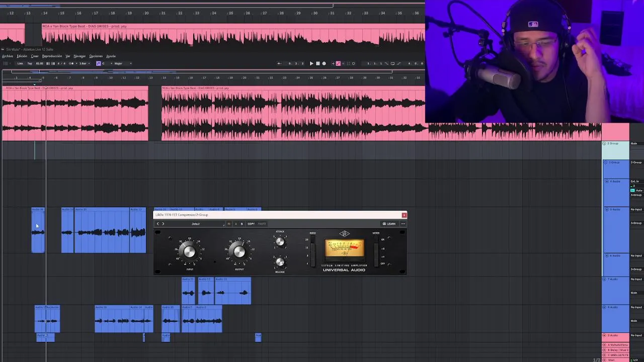
Task: Open the Edición menu
Action: pyautogui.click(x=22, y=56)
